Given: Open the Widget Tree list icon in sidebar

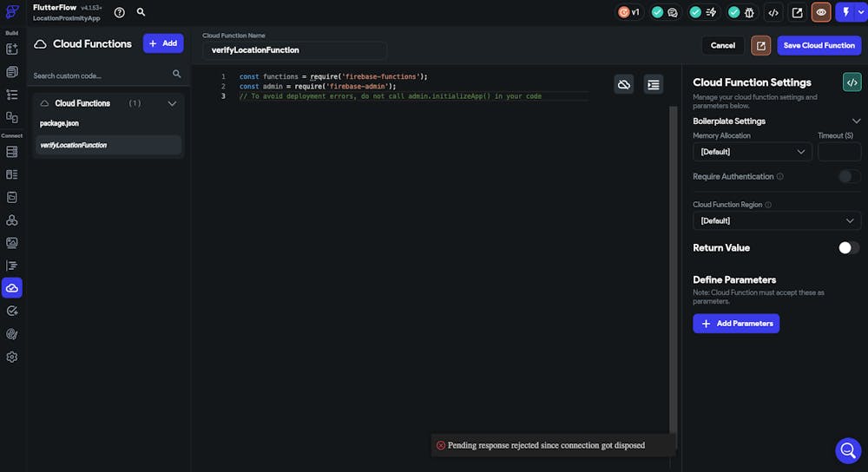Looking at the screenshot, I should tap(11, 95).
